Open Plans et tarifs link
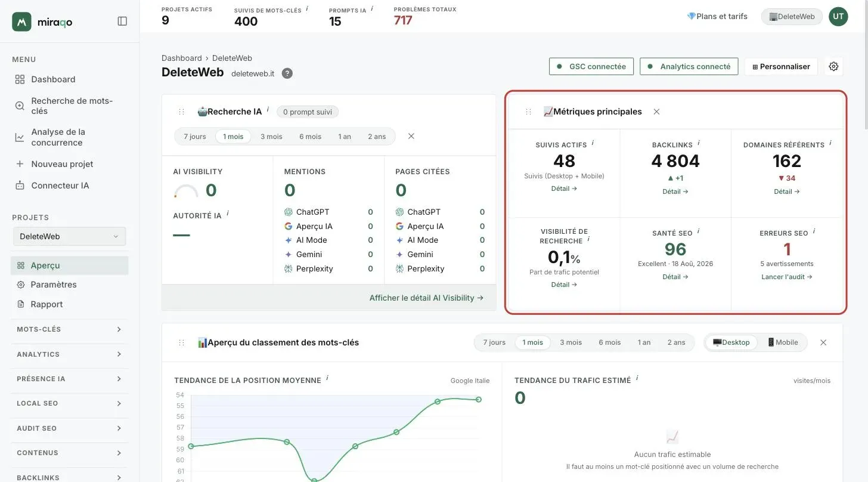868x482 pixels. pyautogui.click(x=717, y=16)
